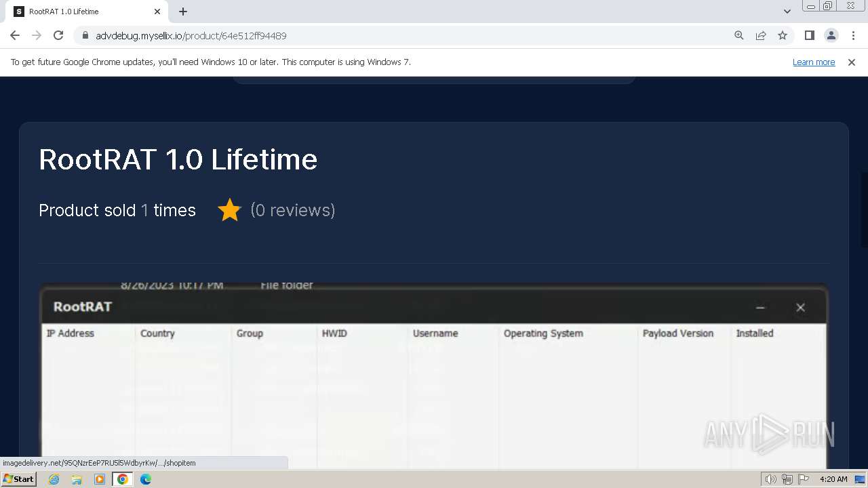Click the Operating System column header
868x488 pixels.
point(543,333)
